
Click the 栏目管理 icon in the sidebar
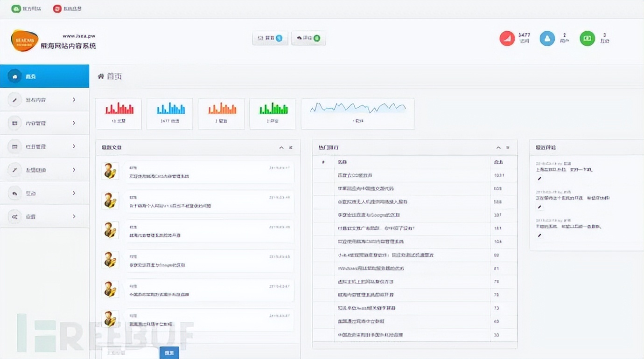15,146
